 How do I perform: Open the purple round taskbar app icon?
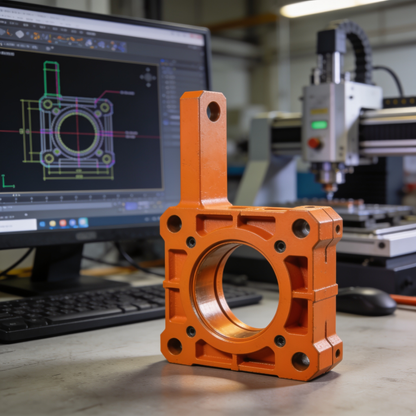click(73, 223)
